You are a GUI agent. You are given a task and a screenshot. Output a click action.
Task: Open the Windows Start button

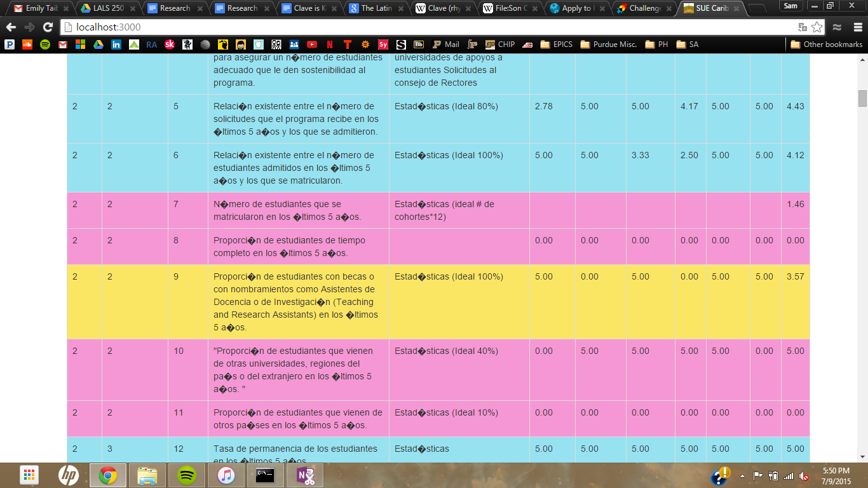pyautogui.click(x=29, y=475)
